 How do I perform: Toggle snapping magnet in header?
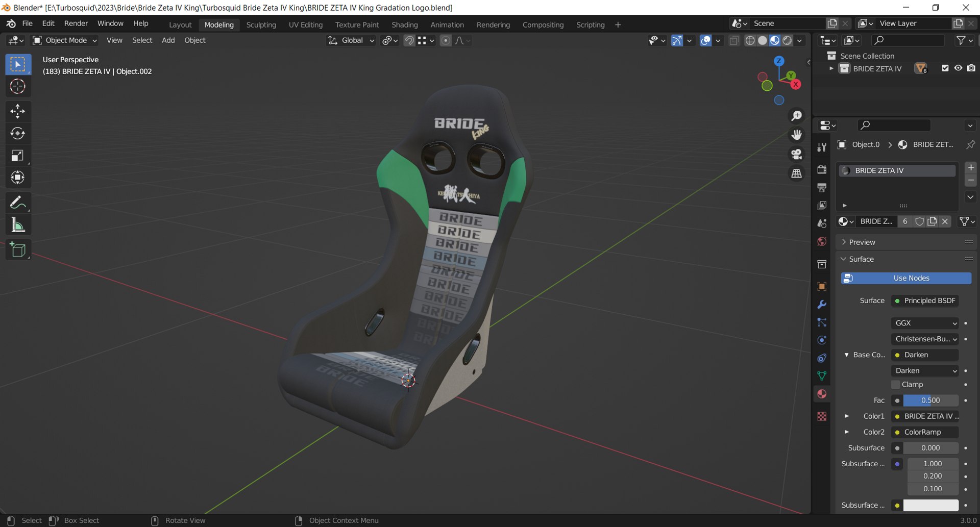point(409,40)
